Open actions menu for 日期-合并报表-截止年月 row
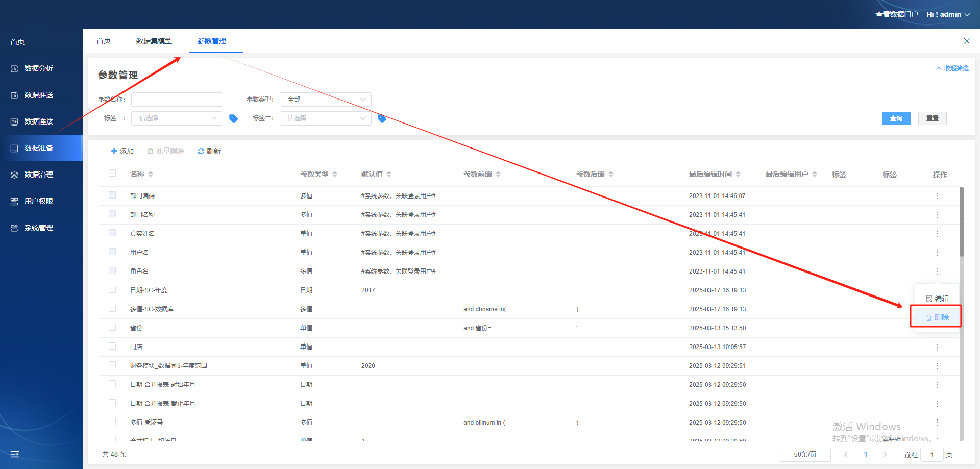 click(937, 404)
